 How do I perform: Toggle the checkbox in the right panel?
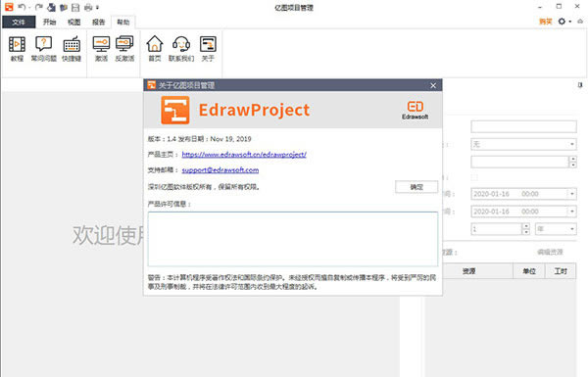[x=474, y=177]
